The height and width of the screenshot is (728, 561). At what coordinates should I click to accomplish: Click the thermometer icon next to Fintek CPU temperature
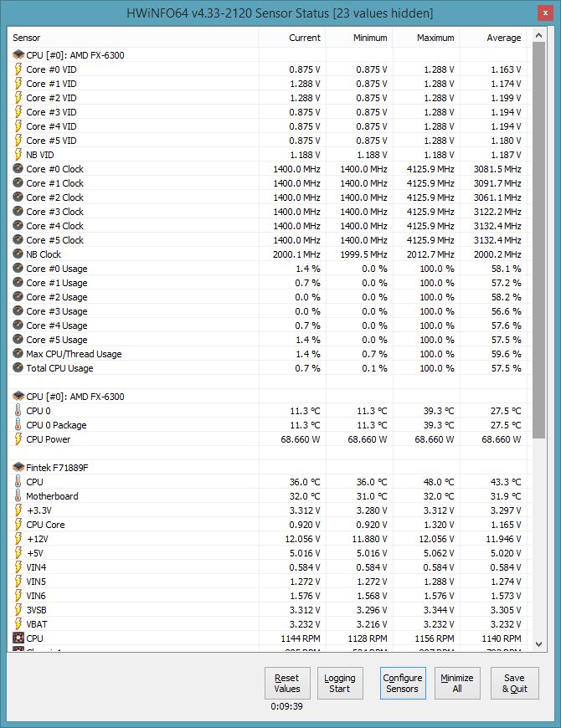[x=18, y=482]
